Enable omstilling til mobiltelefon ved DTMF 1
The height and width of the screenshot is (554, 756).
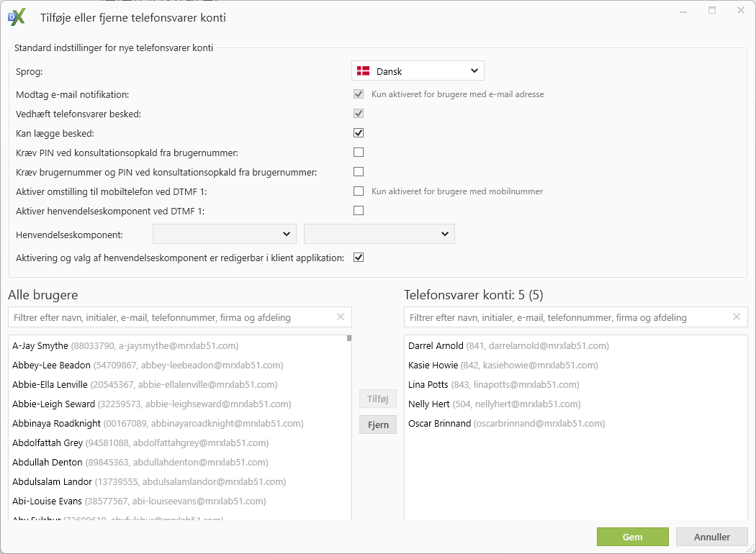(359, 191)
